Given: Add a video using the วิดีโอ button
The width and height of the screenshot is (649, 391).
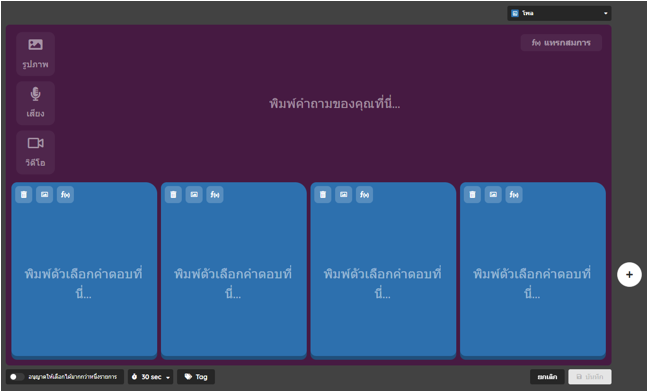Looking at the screenshot, I should [x=36, y=153].
